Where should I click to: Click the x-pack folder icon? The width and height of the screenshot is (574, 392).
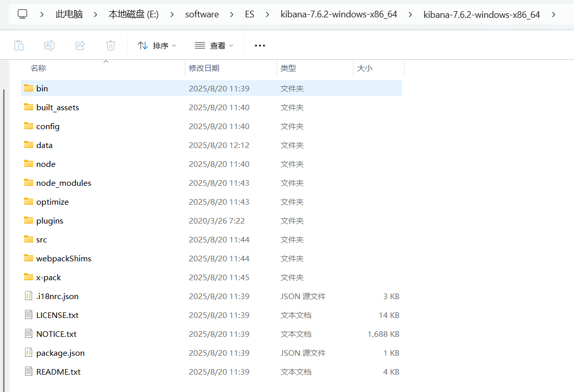tap(29, 277)
